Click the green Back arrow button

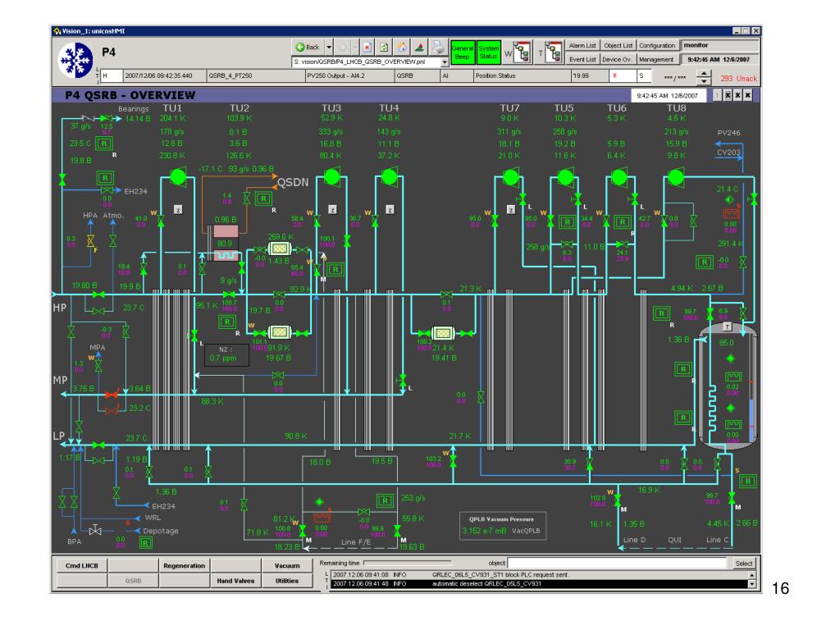[308, 47]
